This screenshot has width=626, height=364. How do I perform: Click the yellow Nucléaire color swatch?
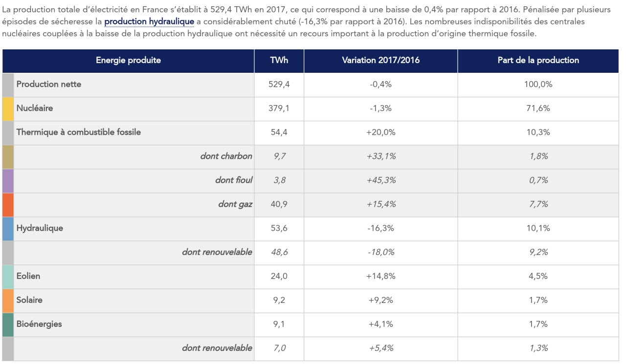click(8, 108)
